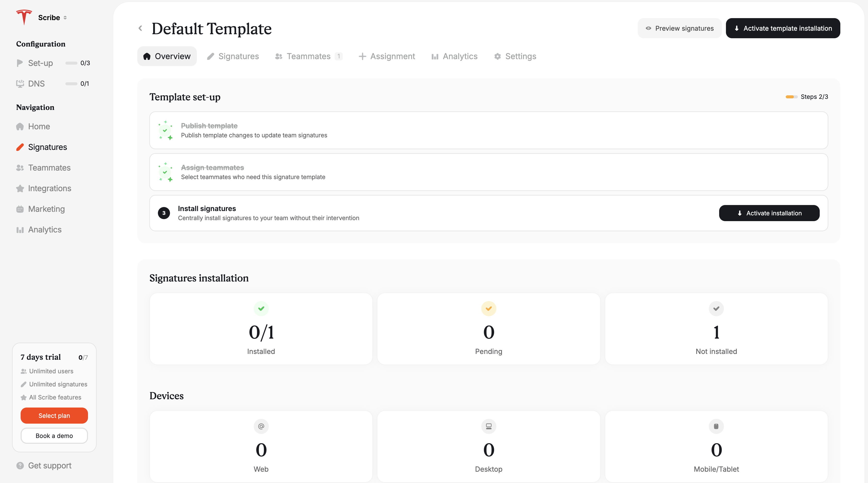This screenshot has width=868, height=483.
Task: Click the Tesla logo in sidebar
Action: click(24, 17)
